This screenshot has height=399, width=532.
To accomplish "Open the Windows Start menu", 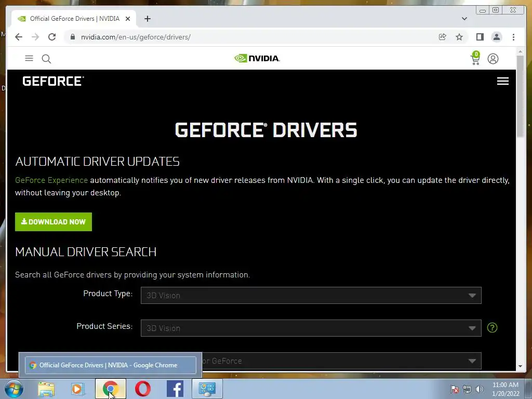I will point(14,389).
